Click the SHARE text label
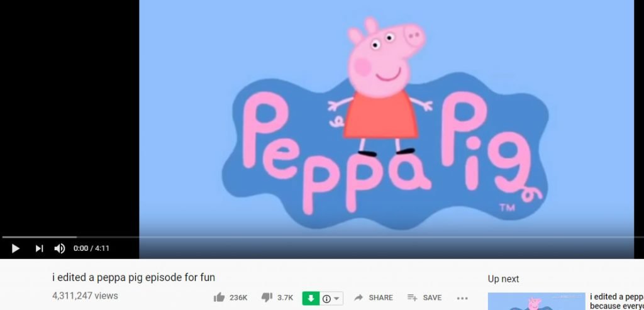This screenshot has width=644, height=310. click(380, 297)
